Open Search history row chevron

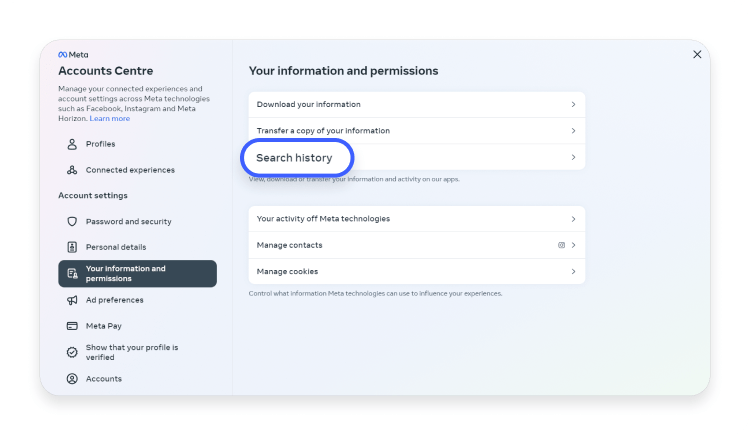pyautogui.click(x=573, y=157)
